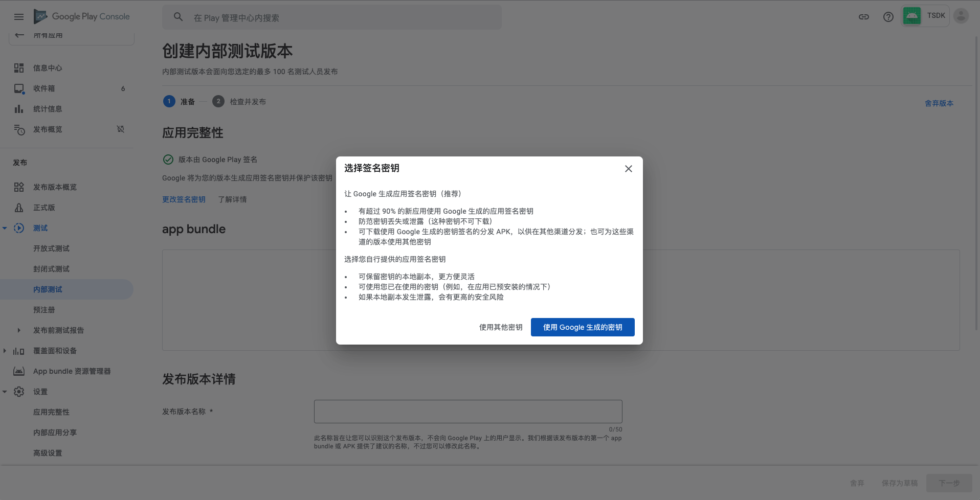This screenshot has height=500, width=980.
Task: Click the back arrow to all apps
Action: 19,35
